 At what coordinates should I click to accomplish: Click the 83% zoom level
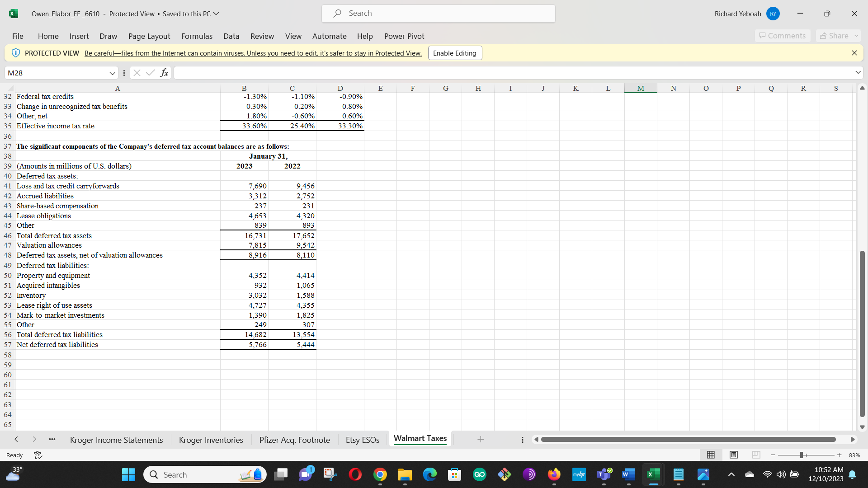point(854,455)
